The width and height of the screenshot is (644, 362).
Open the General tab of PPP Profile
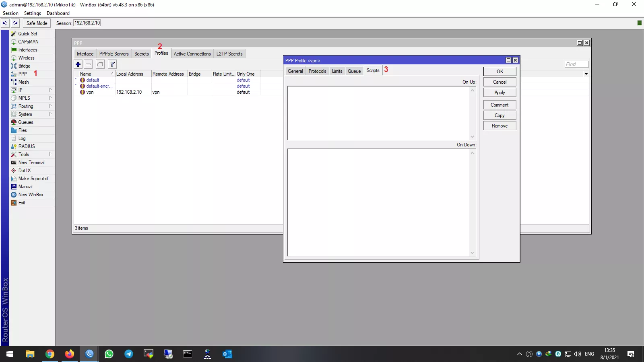295,71
